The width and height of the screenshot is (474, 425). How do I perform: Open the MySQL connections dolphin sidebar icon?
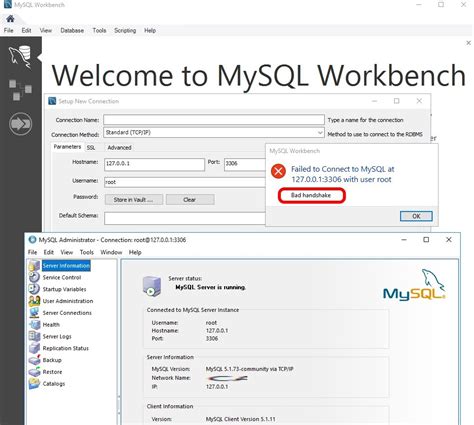coord(20,57)
